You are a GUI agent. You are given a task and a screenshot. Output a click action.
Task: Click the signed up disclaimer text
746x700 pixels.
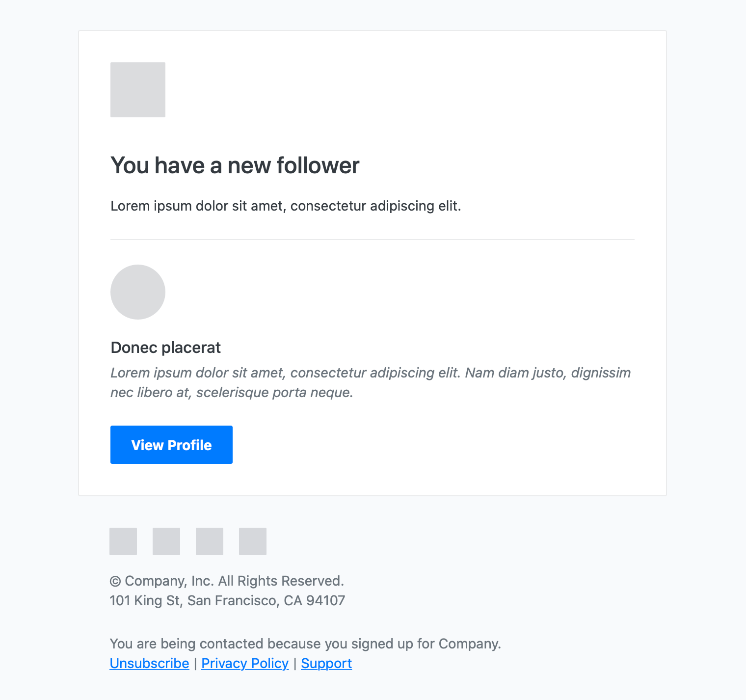(x=305, y=644)
